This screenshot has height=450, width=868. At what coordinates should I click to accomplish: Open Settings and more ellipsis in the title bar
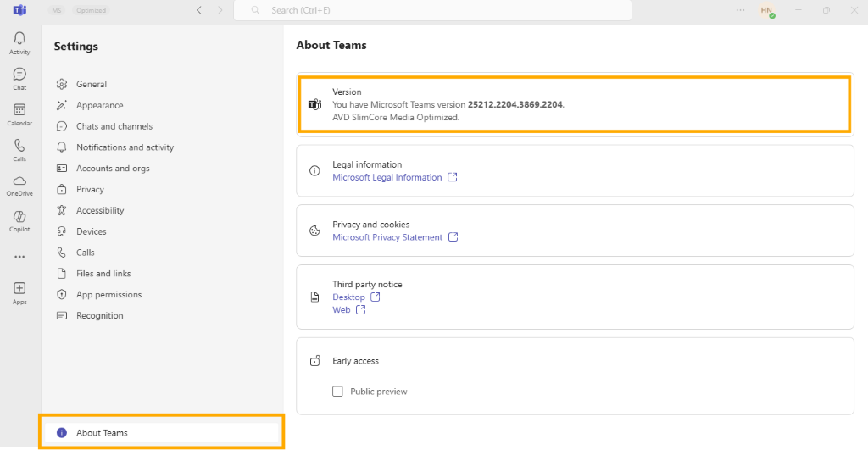coord(740,10)
